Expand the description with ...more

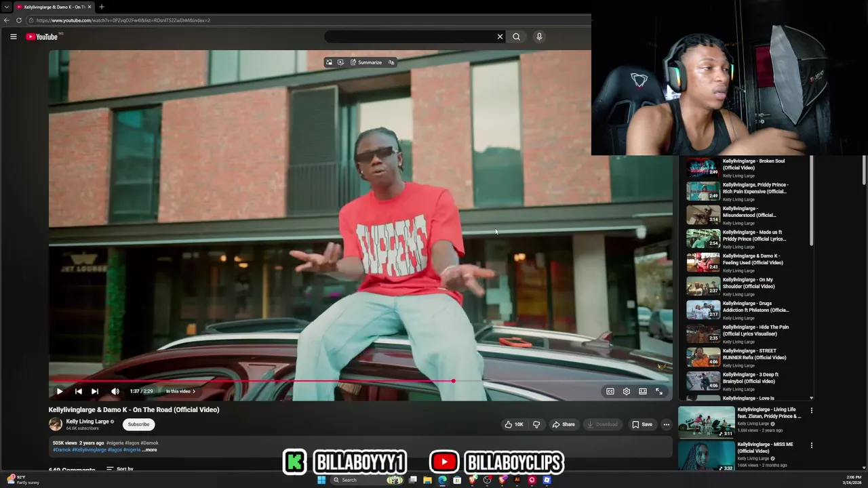click(150, 449)
